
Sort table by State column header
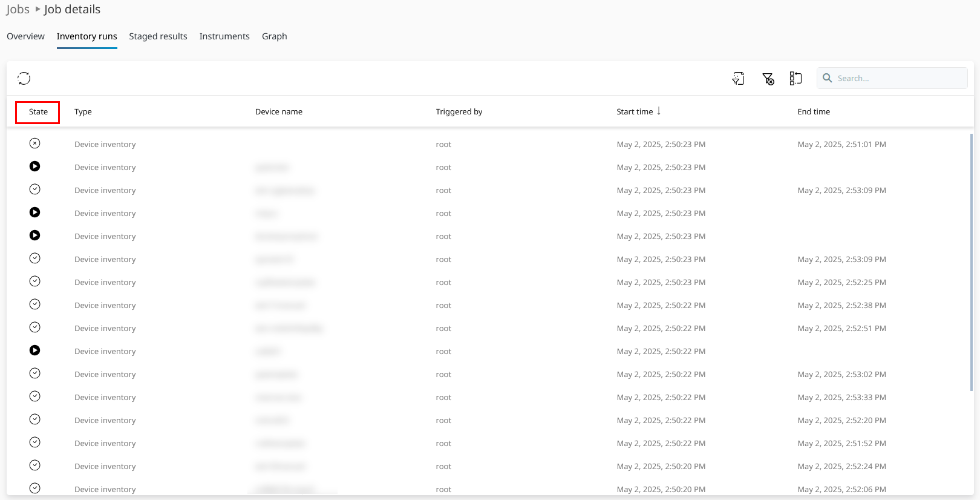pos(38,112)
